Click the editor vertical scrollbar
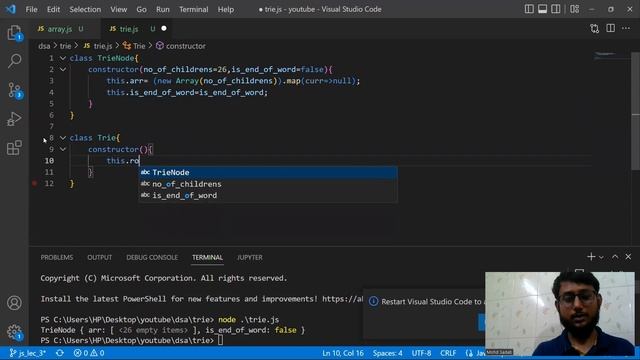 [x=636, y=111]
